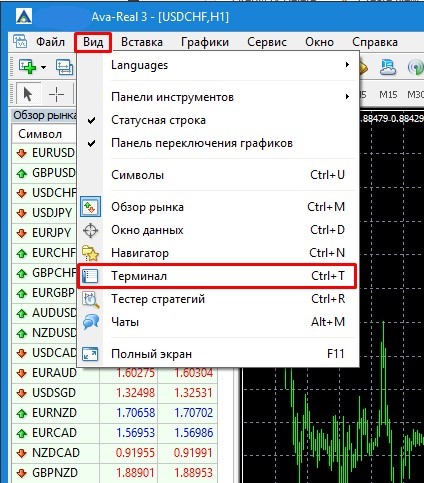Select EURGBP row in market watch
Screen dimensions: 424x483
pos(45,293)
